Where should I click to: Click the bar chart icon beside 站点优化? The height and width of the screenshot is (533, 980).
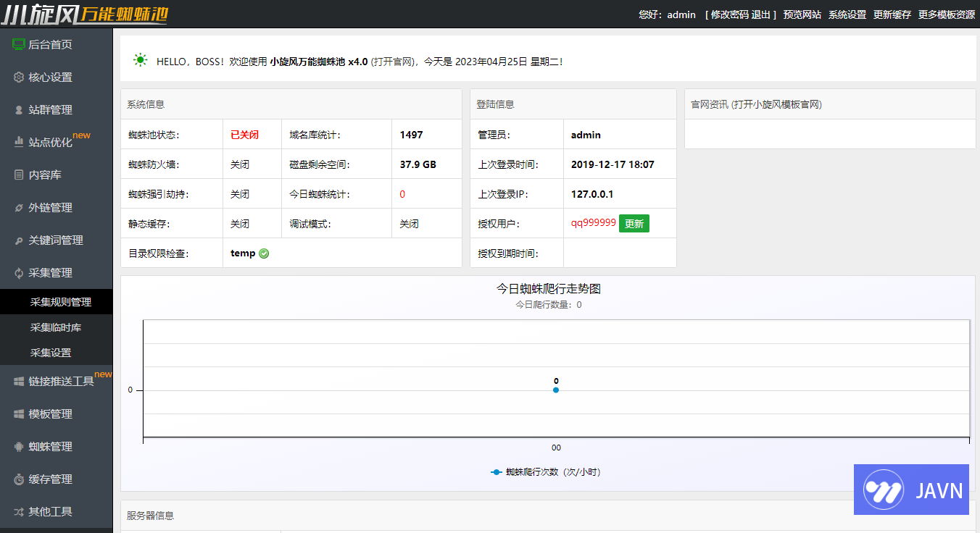19,142
